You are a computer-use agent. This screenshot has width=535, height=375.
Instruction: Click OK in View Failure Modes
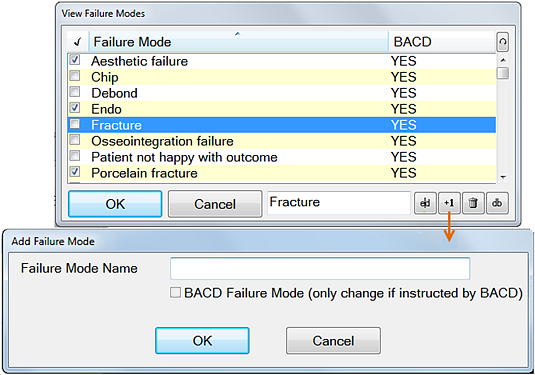(115, 204)
